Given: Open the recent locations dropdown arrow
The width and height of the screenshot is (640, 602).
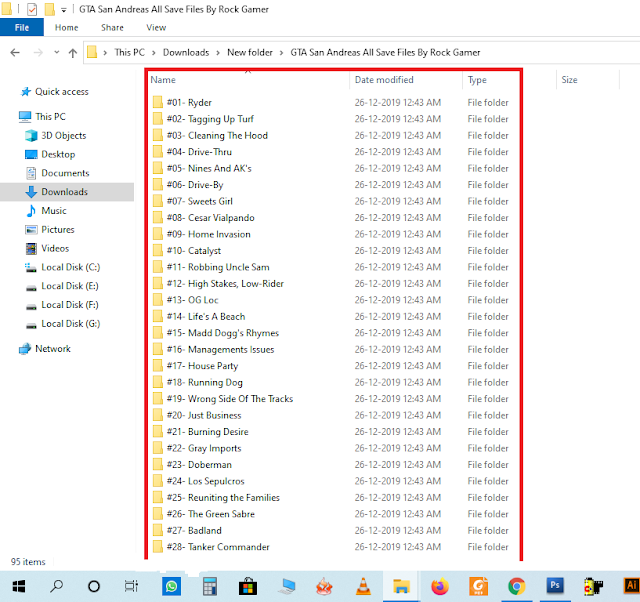Looking at the screenshot, I should coord(57,52).
